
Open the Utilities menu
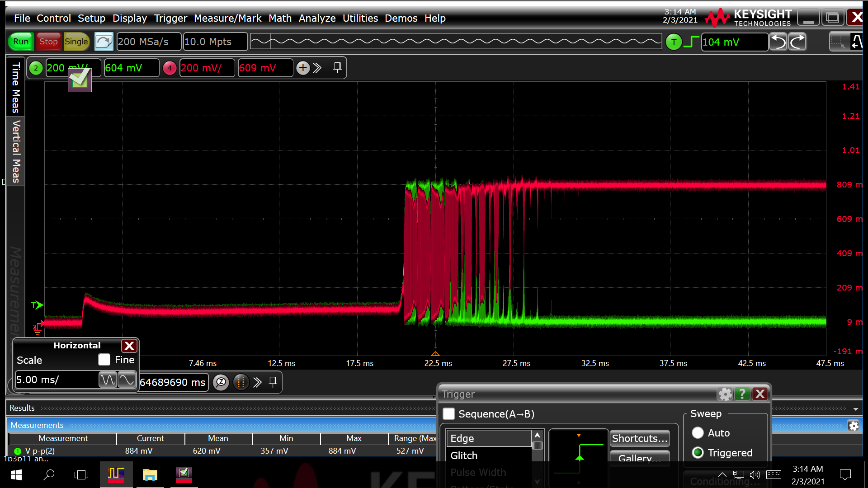(x=360, y=18)
